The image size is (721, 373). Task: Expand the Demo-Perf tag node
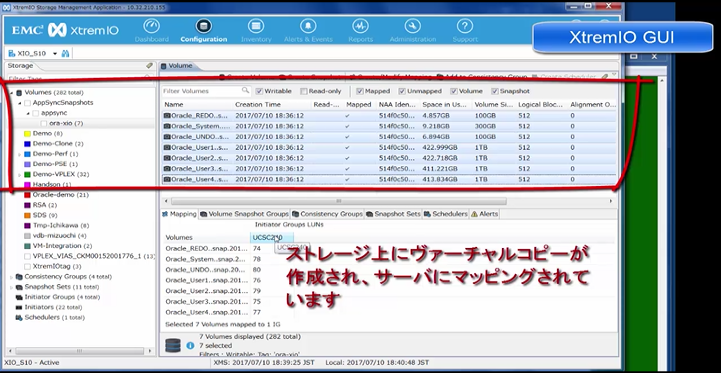20,155
